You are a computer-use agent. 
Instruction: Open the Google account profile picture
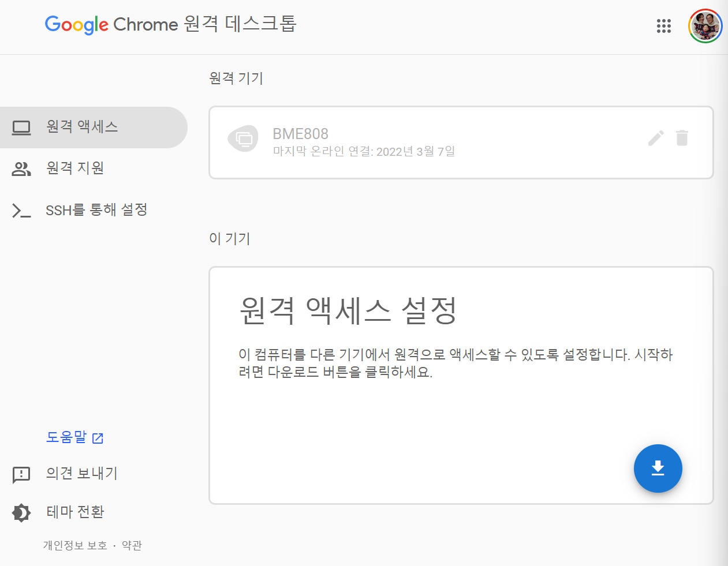click(x=705, y=26)
